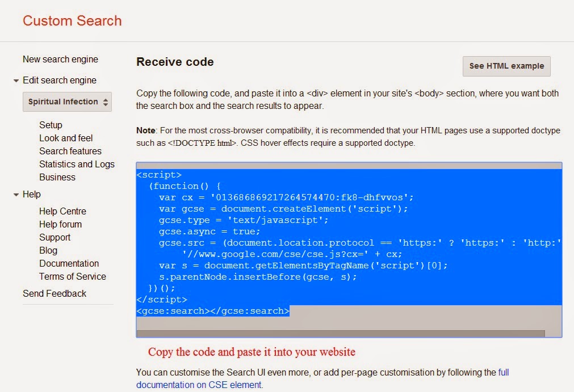574x392 pixels.
Task: Click the Custom Search logo title
Action: (72, 21)
